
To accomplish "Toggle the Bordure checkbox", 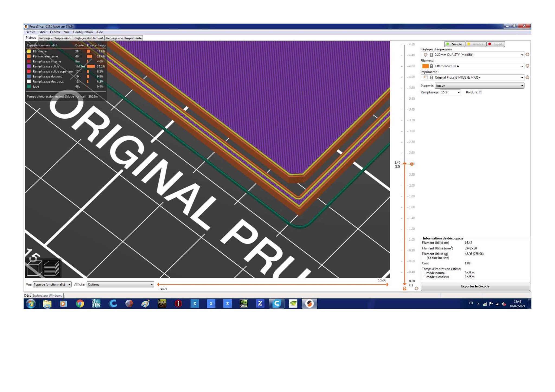I will [480, 92].
